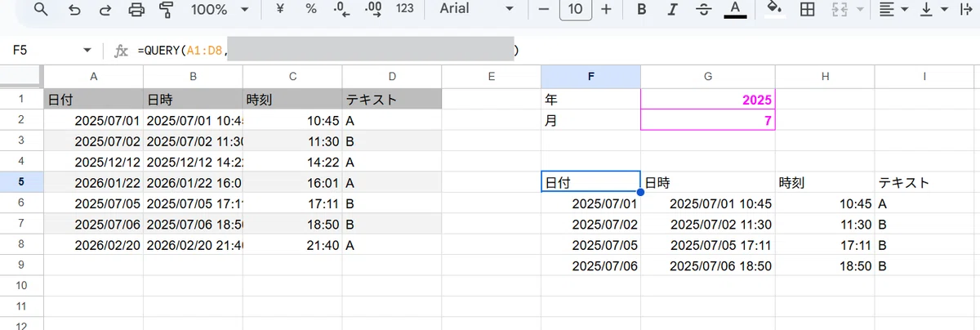Select cell G2 containing 7

pyautogui.click(x=708, y=120)
